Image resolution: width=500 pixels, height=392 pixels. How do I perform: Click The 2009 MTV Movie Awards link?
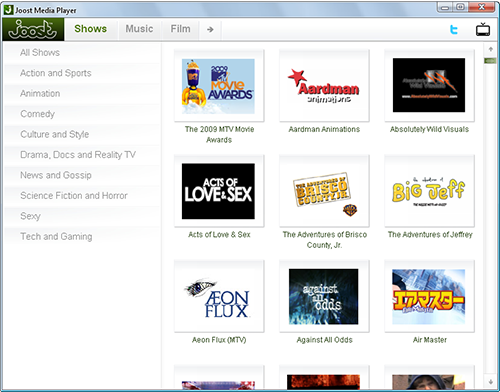click(x=219, y=134)
